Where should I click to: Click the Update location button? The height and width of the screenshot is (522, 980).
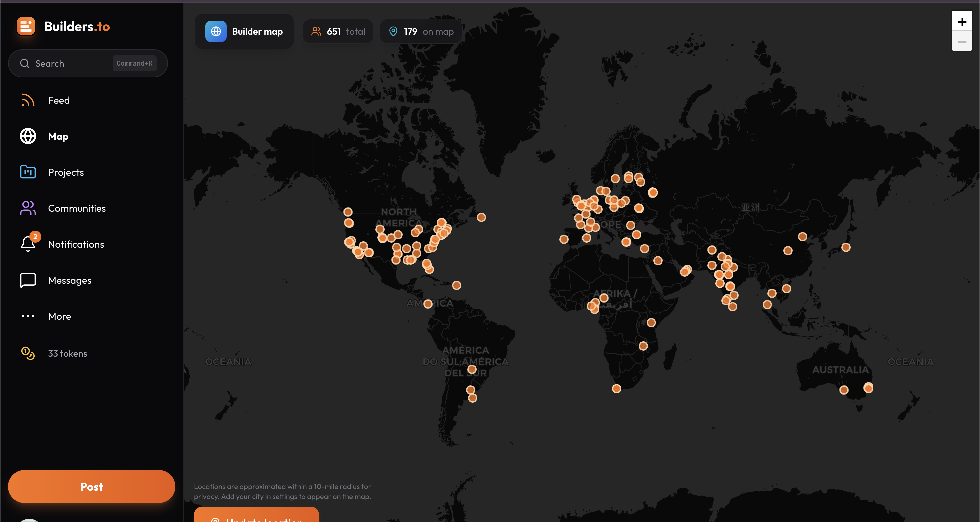point(256,517)
